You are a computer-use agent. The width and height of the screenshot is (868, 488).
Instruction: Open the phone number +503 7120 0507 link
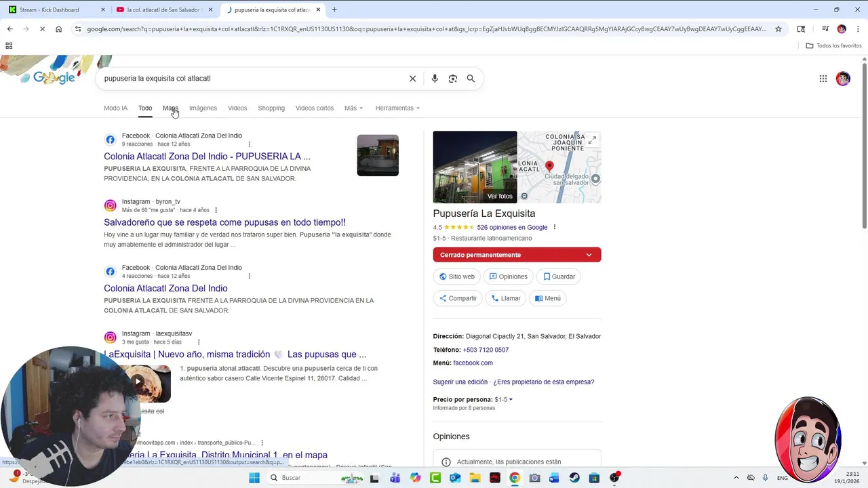(x=486, y=350)
